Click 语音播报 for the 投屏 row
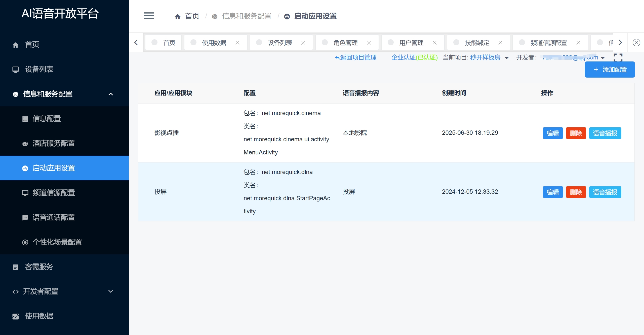 (x=605, y=192)
